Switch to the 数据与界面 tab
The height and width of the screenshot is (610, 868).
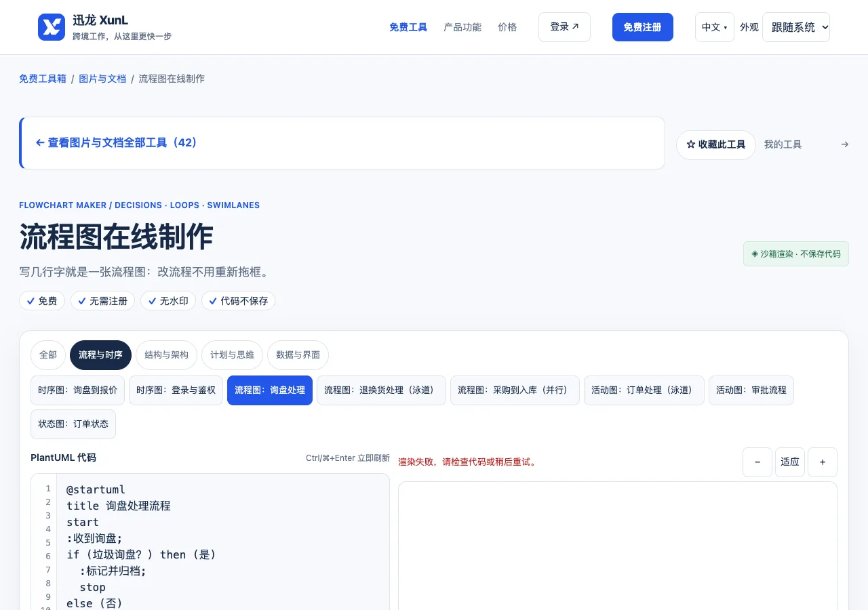pyautogui.click(x=298, y=355)
